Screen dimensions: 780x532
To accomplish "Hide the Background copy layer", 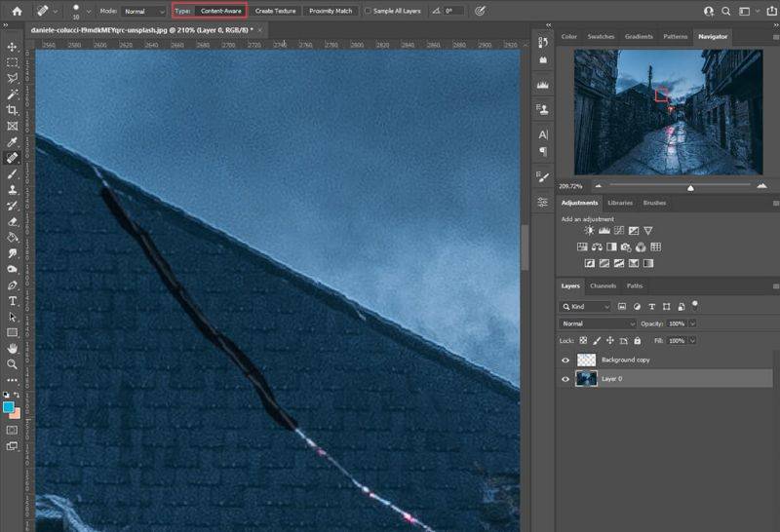I will 565,360.
